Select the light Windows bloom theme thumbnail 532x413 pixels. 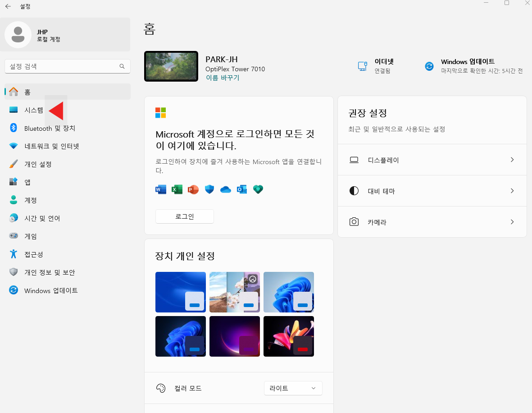pos(289,292)
